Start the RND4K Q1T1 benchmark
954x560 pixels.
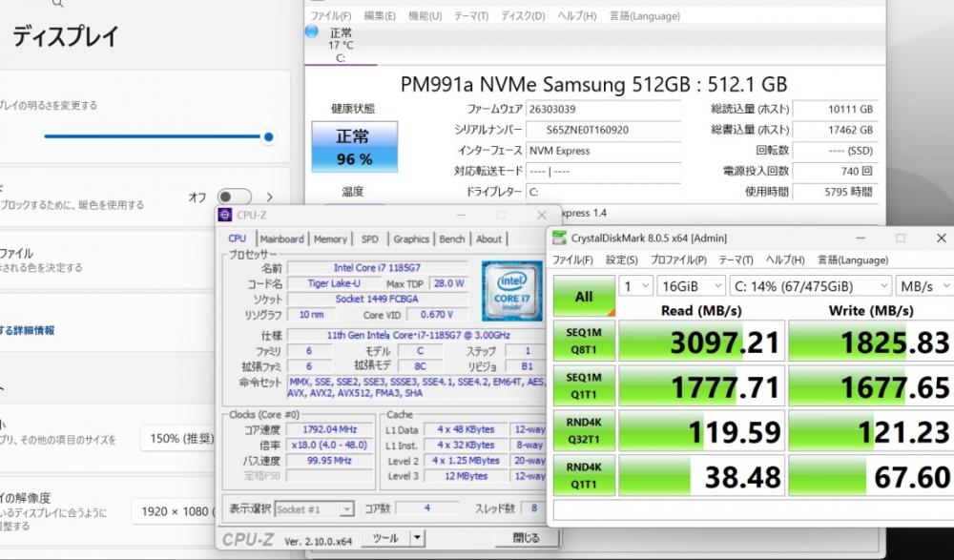[584, 476]
